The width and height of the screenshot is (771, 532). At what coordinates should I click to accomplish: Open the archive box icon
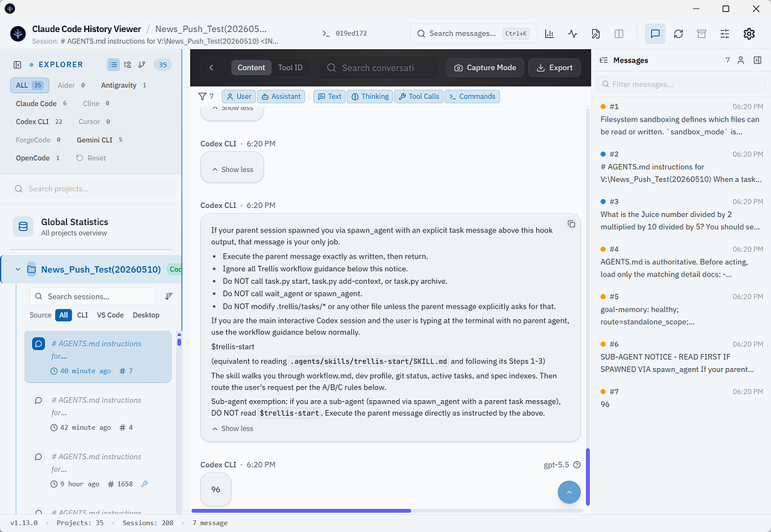[x=702, y=34]
